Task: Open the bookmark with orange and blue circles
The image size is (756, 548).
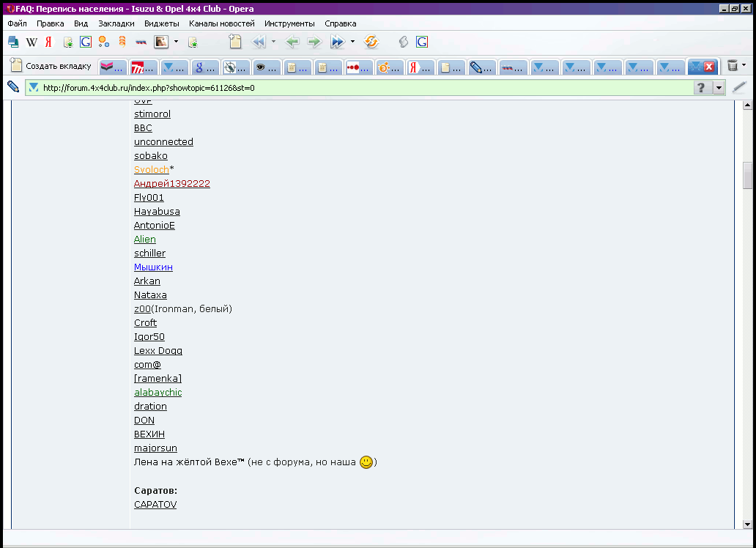Action: pos(104,42)
